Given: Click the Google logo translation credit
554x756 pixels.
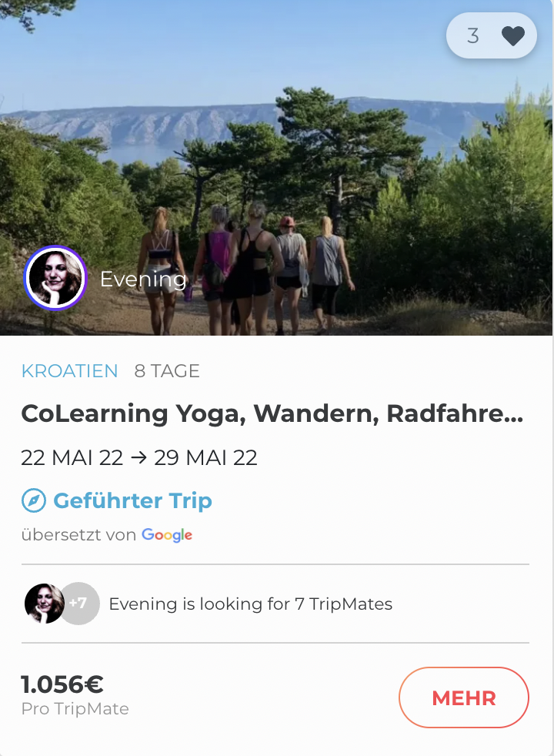Looking at the screenshot, I should click(x=167, y=535).
